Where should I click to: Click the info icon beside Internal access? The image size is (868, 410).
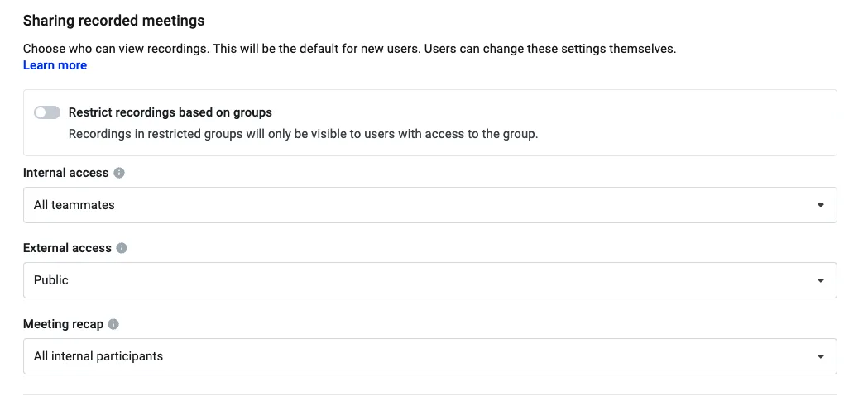click(x=119, y=173)
